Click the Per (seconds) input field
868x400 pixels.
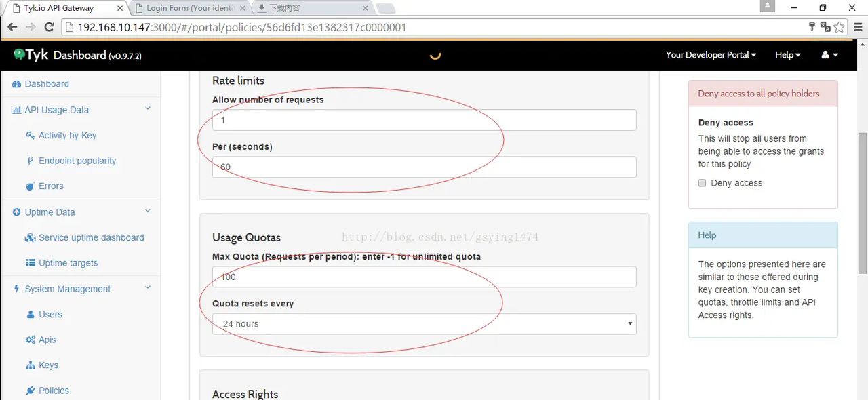pos(425,167)
